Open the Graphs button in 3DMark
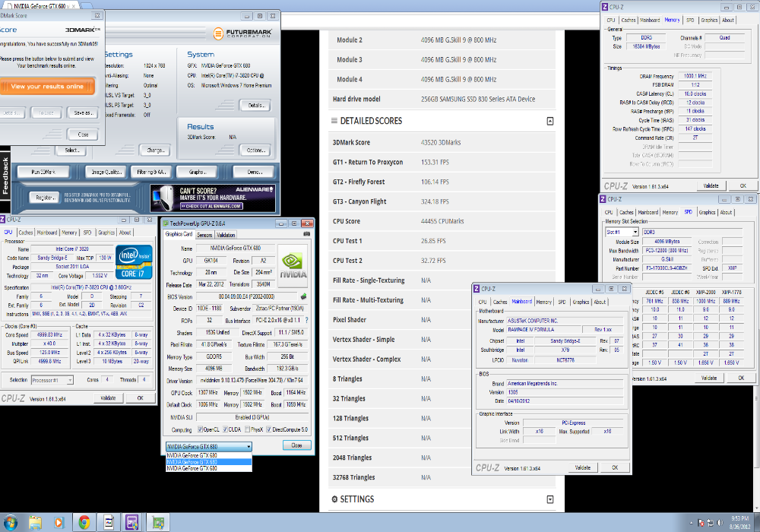The height and width of the screenshot is (532, 760). 198,172
